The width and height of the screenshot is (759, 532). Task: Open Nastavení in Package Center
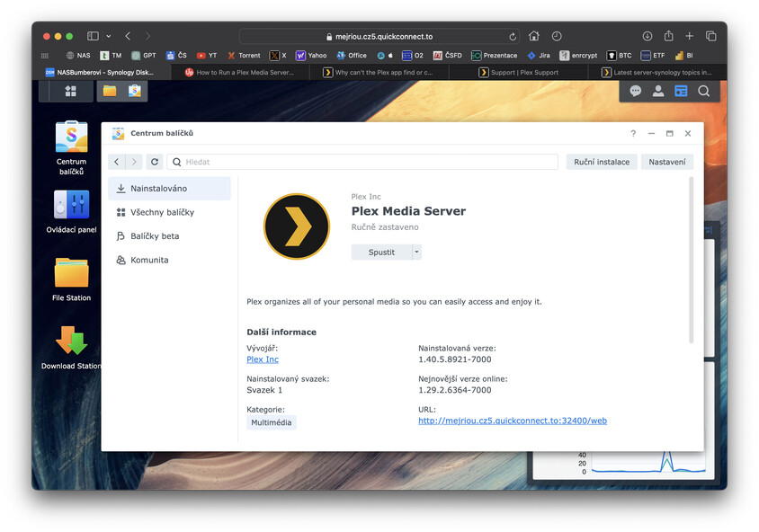667,162
